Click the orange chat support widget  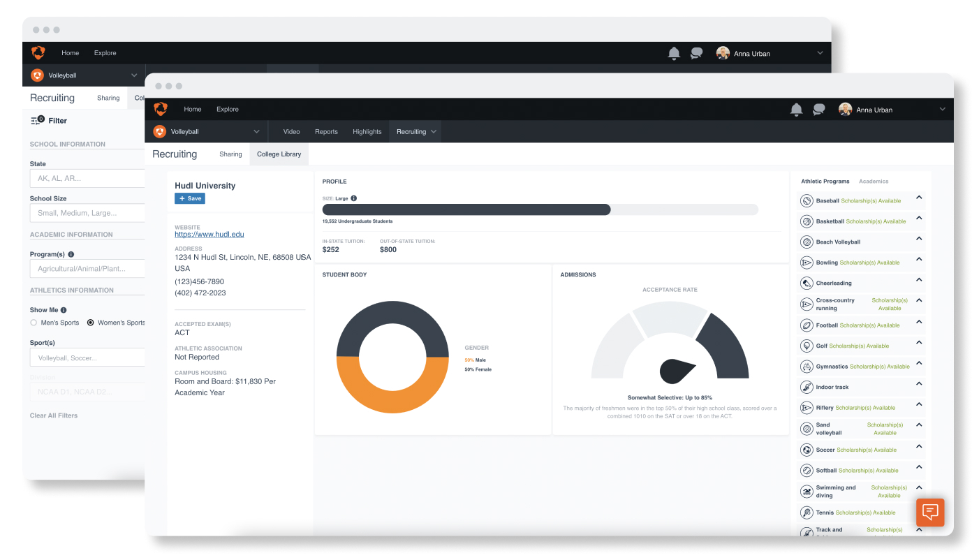tap(930, 512)
